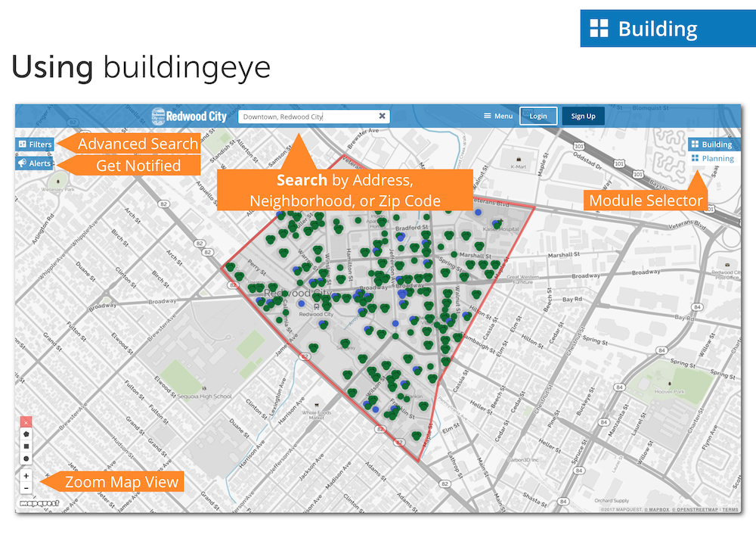Click the Kaiser Hospital map label

(501, 229)
